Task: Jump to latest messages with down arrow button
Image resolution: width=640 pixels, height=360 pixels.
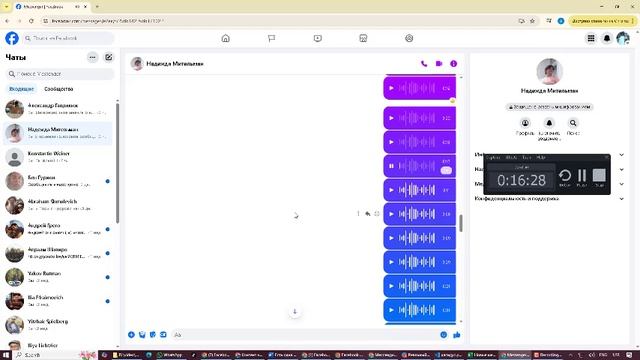Action: (x=295, y=312)
